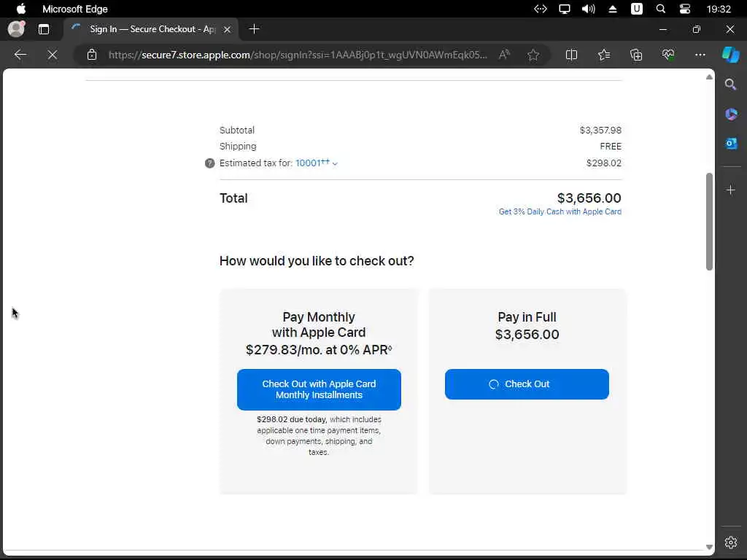Show the estimated tax help icon

(x=209, y=163)
